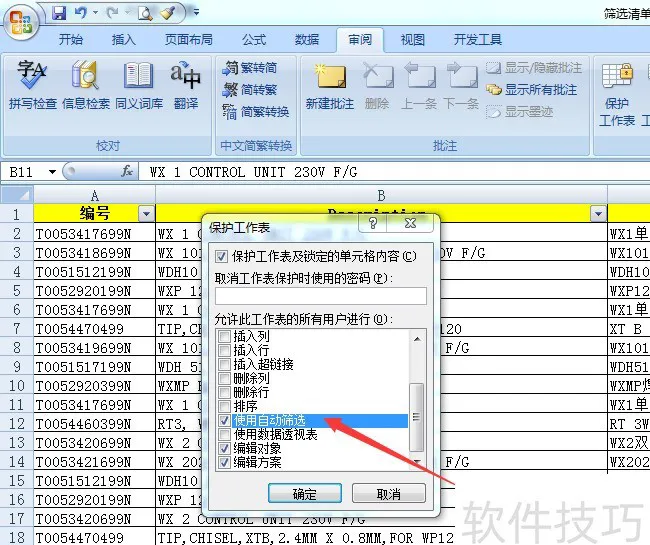
Task: Open 同义词库 thesaurus
Action: coord(139,85)
